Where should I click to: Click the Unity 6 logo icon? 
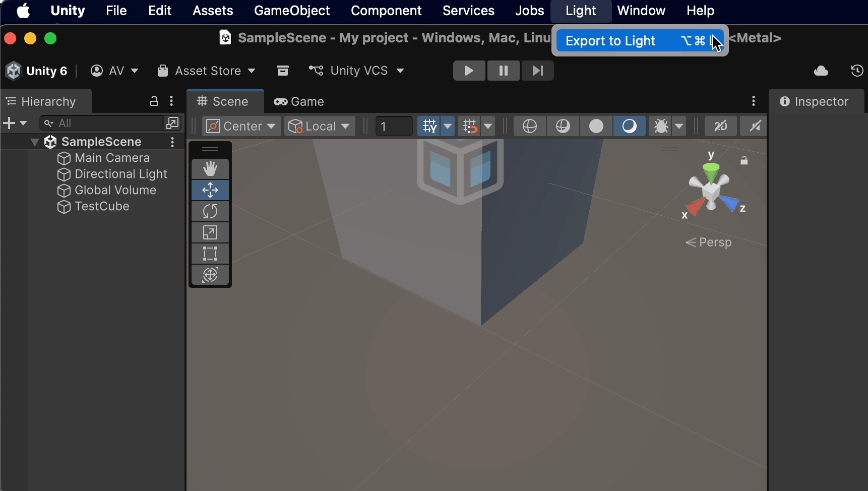coord(14,71)
